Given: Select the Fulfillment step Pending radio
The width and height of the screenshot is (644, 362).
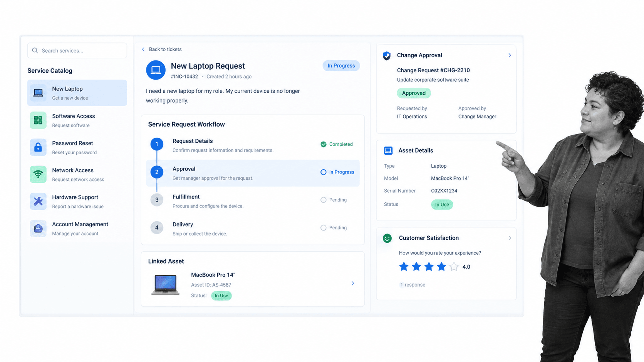Looking at the screenshot, I should pos(324,200).
